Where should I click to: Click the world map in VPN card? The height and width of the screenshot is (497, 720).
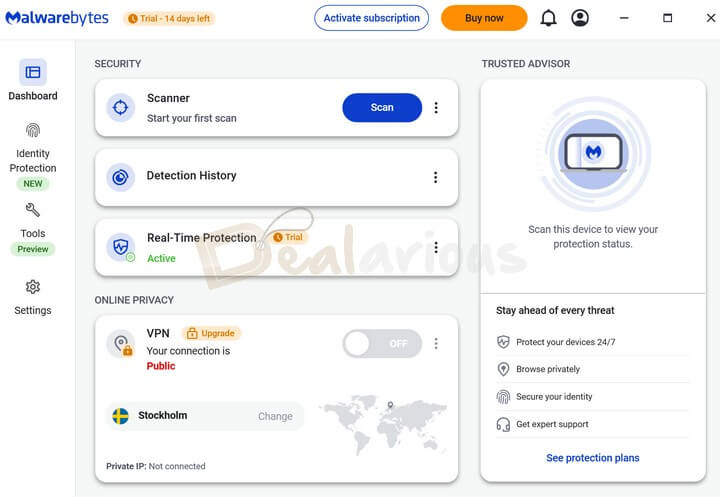(384, 424)
